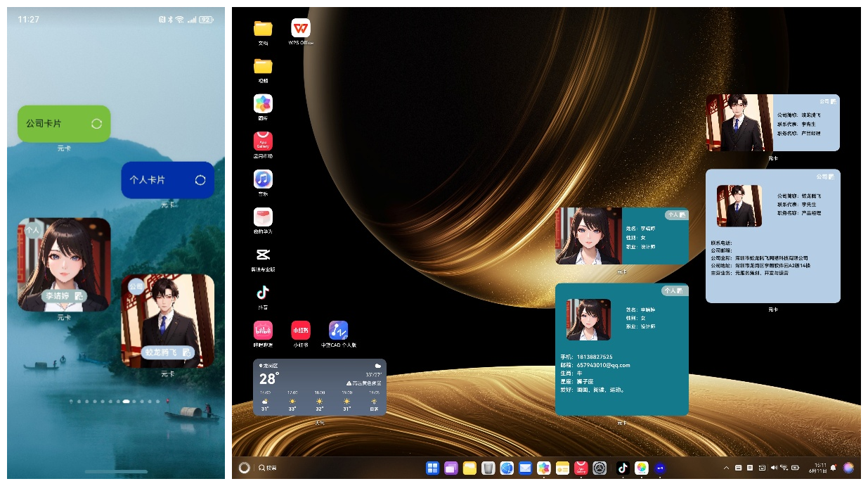
Task: Click the circular start button on the taskbar
Action: pyautogui.click(x=245, y=468)
